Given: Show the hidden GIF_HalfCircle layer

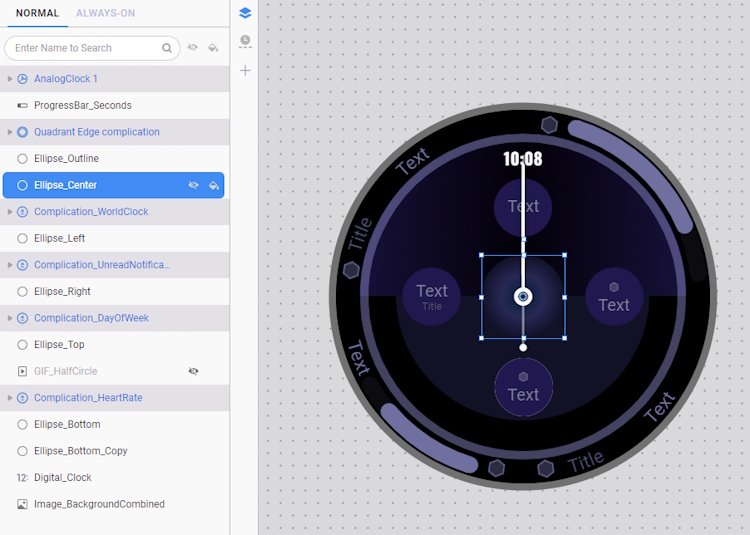Looking at the screenshot, I should pos(194,371).
